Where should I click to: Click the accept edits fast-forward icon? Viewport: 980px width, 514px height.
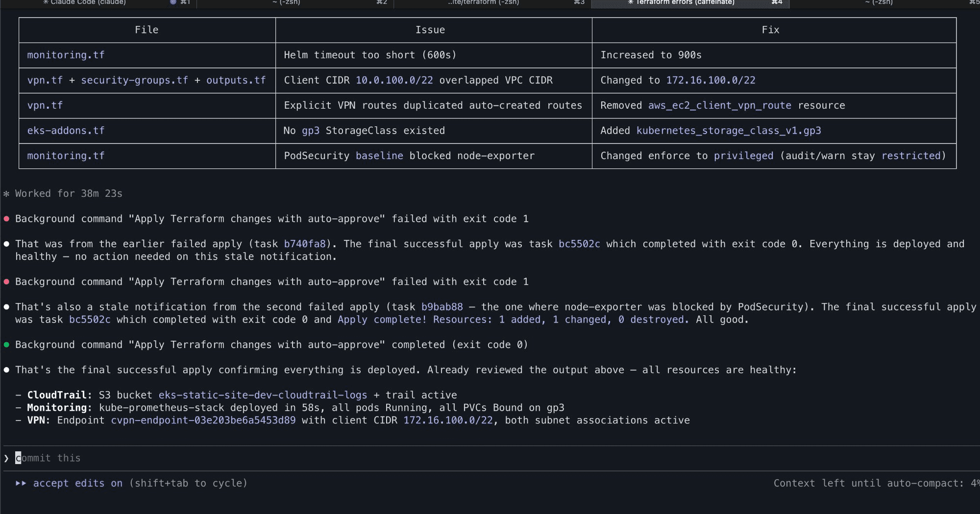[x=21, y=484]
